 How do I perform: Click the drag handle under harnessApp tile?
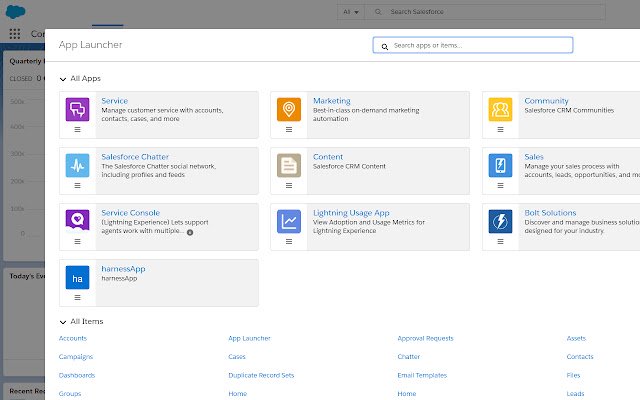(x=78, y=298)
